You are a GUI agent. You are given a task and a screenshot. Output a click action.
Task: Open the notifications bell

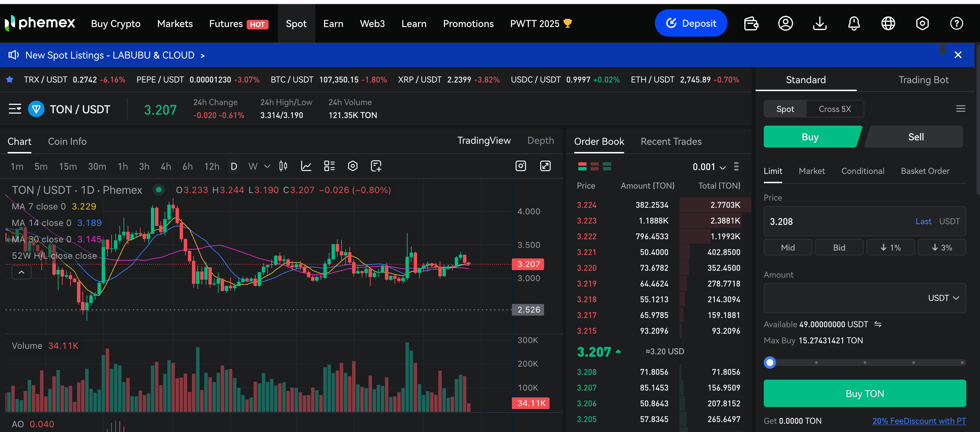click(x=854, y=24)
